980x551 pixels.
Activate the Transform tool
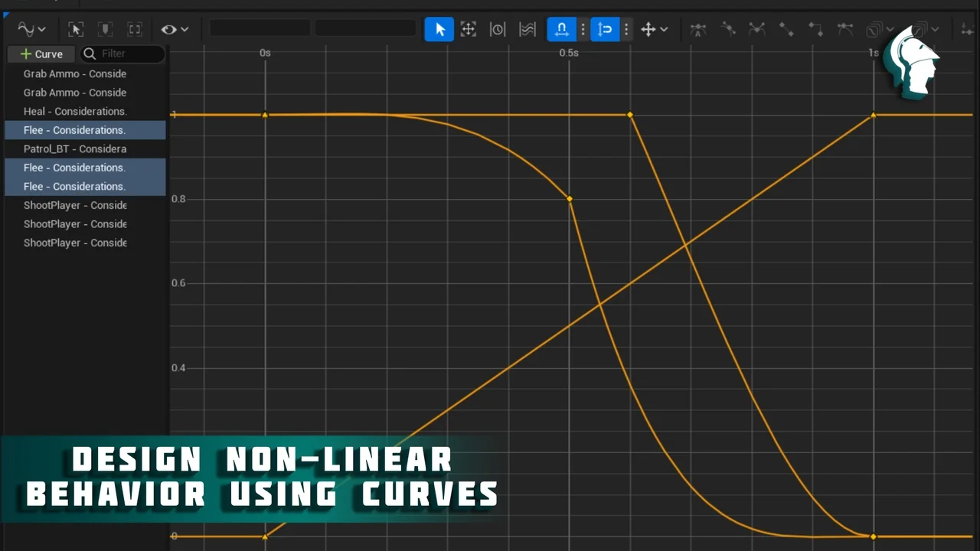469,30
